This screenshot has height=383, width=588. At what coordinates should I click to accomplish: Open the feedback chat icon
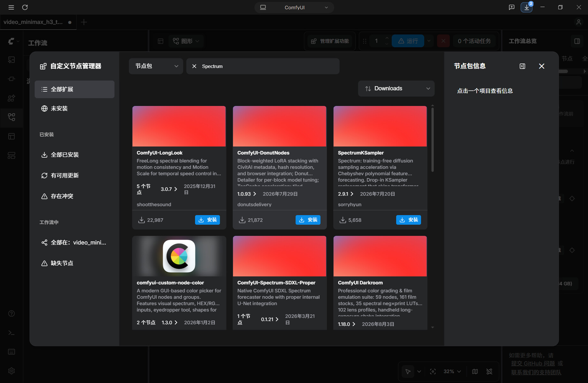click(512, 7)
